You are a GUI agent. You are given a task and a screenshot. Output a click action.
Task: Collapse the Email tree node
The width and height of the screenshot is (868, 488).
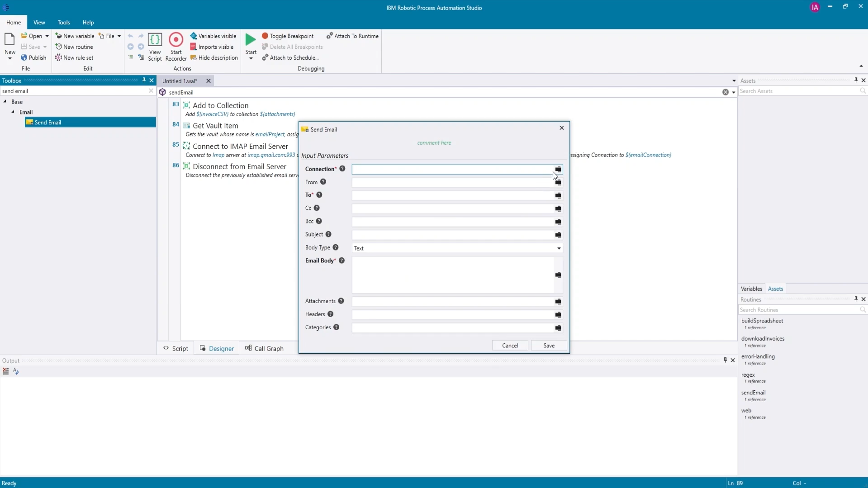point(13,112)
